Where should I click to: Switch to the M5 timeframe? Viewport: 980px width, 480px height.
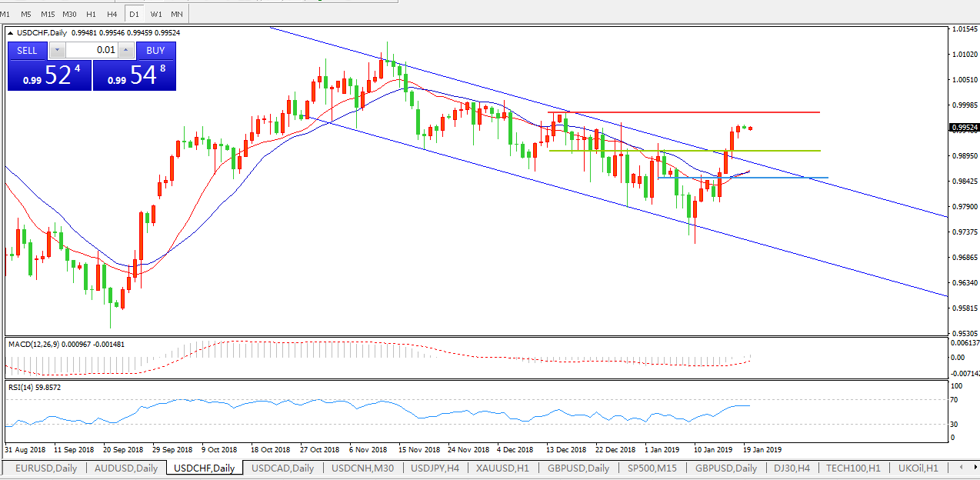tap(26, 14)
